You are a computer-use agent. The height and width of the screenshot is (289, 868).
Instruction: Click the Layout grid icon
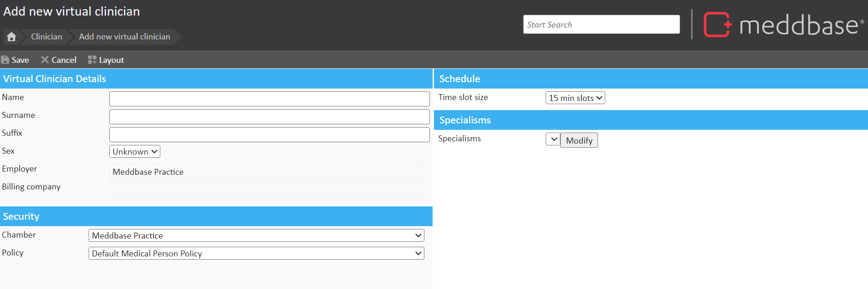(92, 60)
